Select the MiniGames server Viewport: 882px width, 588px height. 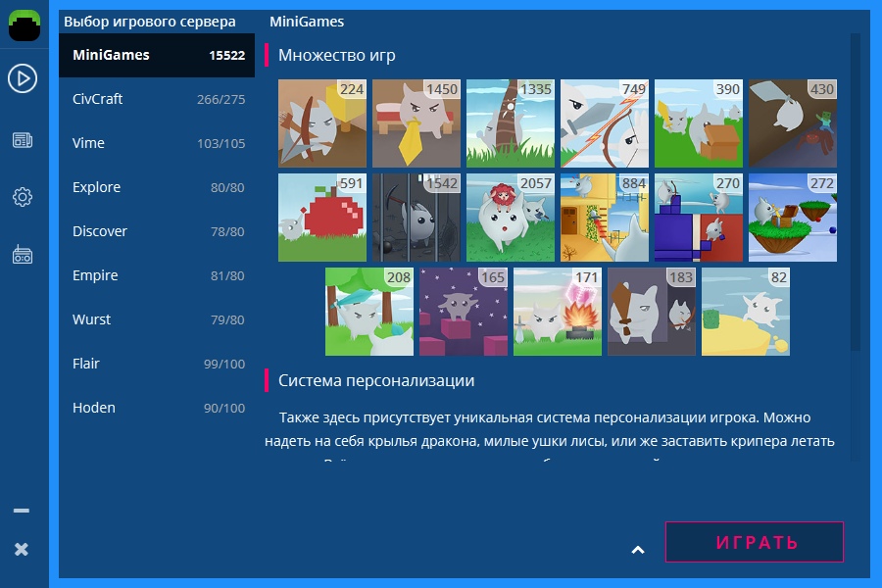click(x=157, y=55)
